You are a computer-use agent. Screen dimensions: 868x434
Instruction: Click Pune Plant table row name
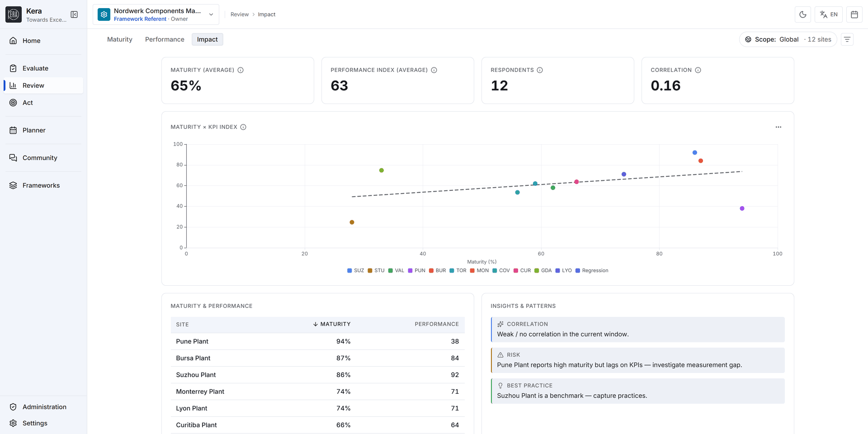(192, 341)
